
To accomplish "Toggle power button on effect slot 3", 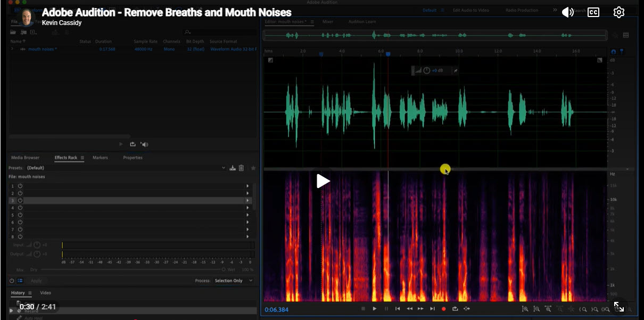I will 20,200.
